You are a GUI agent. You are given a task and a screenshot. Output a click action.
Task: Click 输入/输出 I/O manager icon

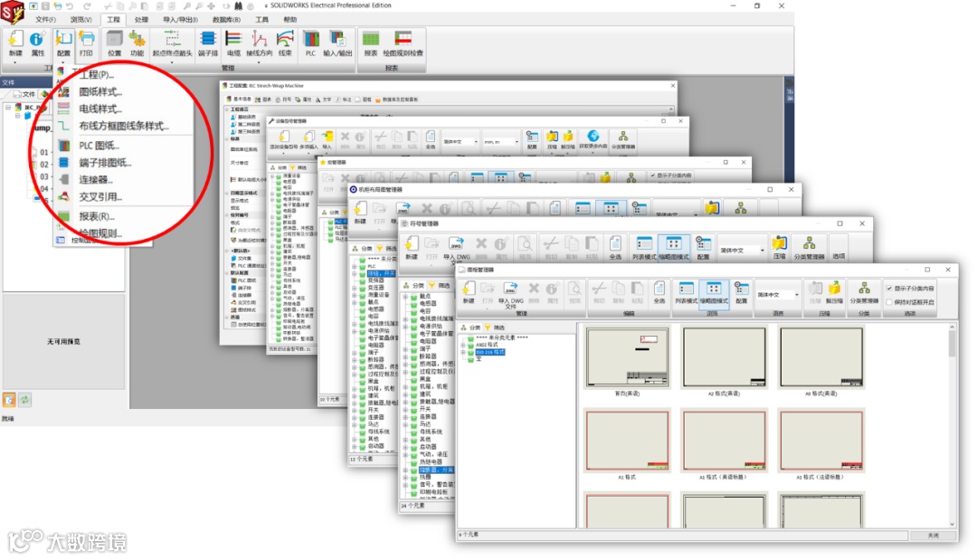[x=337, y=43]
